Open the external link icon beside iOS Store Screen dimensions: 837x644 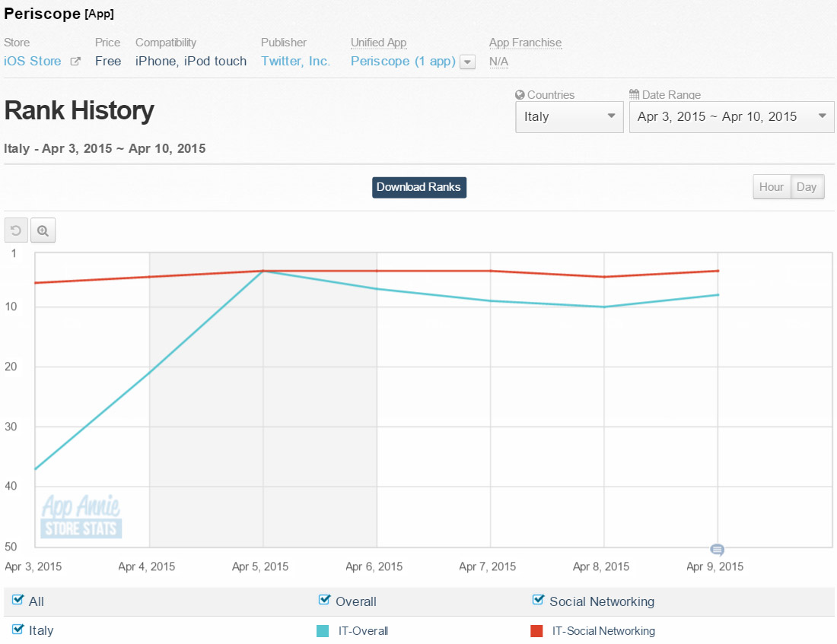tap(75, 62)
